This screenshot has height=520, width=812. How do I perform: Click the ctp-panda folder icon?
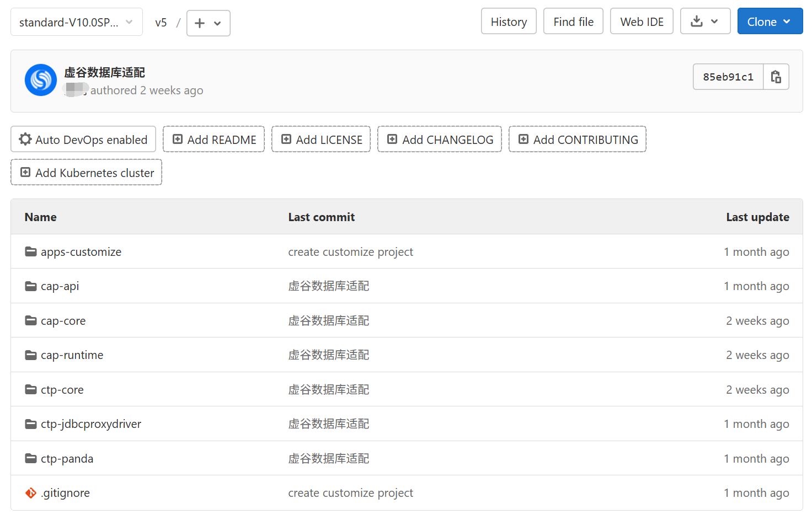[x=31, y=459]
